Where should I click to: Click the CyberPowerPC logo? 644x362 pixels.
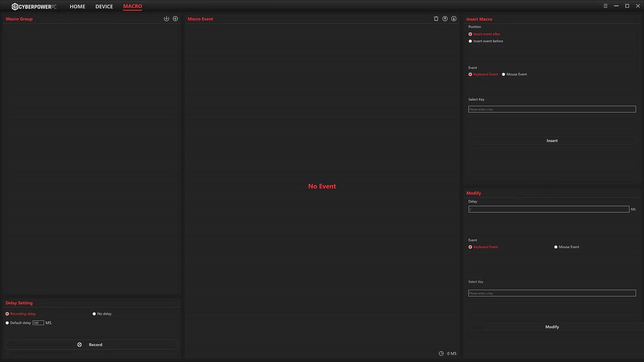34,6
